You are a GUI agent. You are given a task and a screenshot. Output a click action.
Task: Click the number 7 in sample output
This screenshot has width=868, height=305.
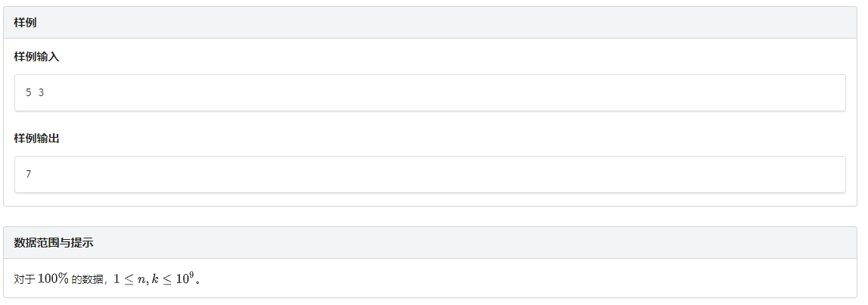(29, 174)
